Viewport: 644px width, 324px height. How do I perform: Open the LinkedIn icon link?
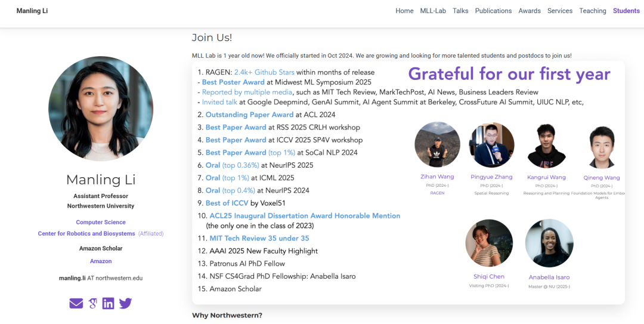click(x=108, y=303)
